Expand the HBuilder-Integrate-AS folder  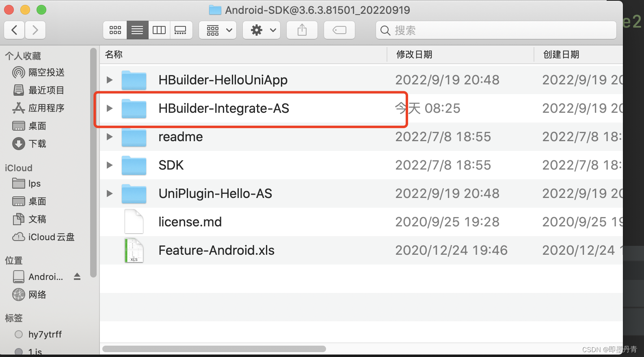pyautogui.click(x=109, y=108)
